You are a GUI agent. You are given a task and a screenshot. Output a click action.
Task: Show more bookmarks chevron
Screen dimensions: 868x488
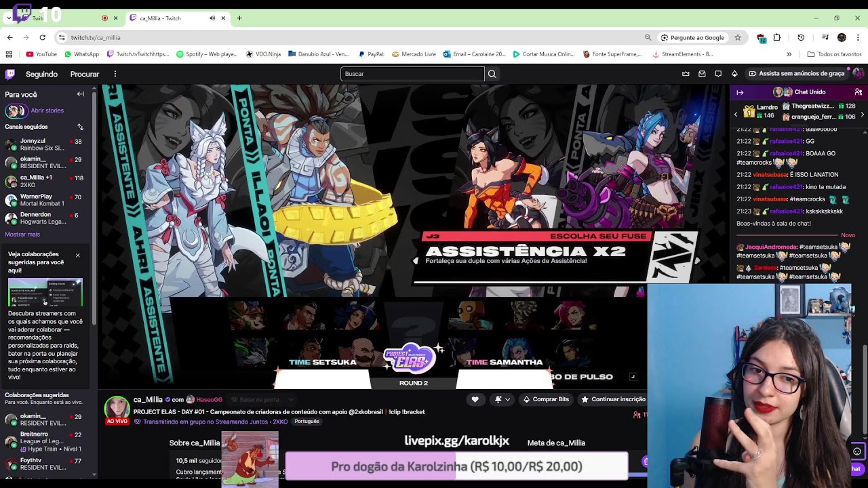coord(789,54)
